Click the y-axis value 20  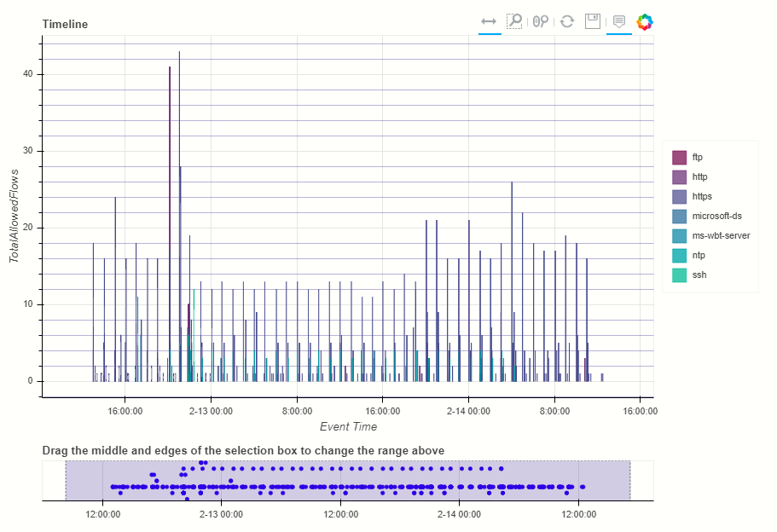pos(28,228)
